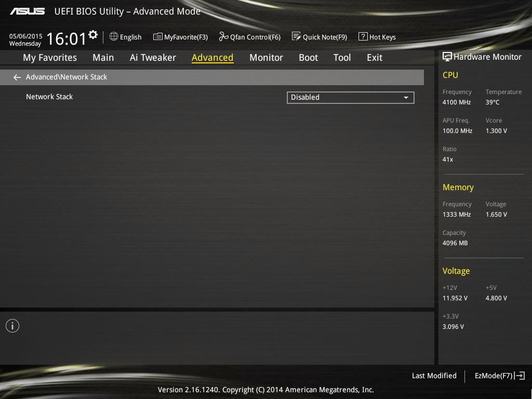Open the Monitor tab
This screenshot has width=532, height=399.
click(x=266, y=58)
